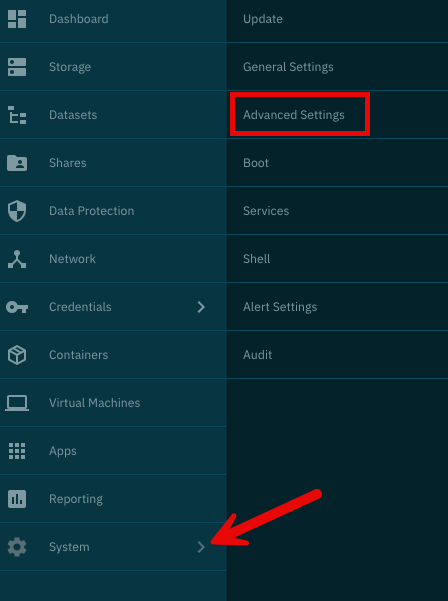448x601 pixels.
Task: Open the Audit page
Action: point(257,355)
